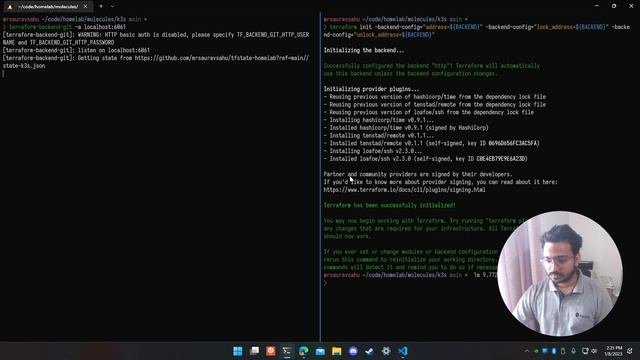640x360 pixels.
Task: Open Discord from the taskbar
Action: coord(353,351)
